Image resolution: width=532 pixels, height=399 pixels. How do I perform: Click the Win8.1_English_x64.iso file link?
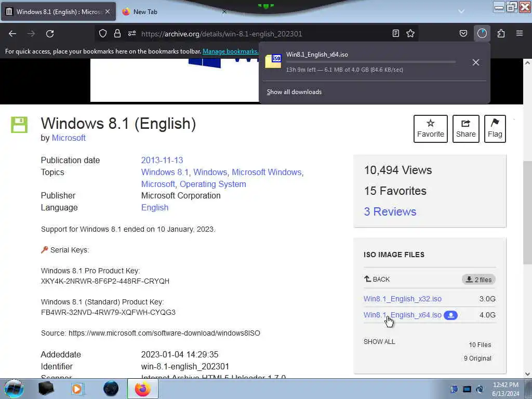tap(403, 315)
